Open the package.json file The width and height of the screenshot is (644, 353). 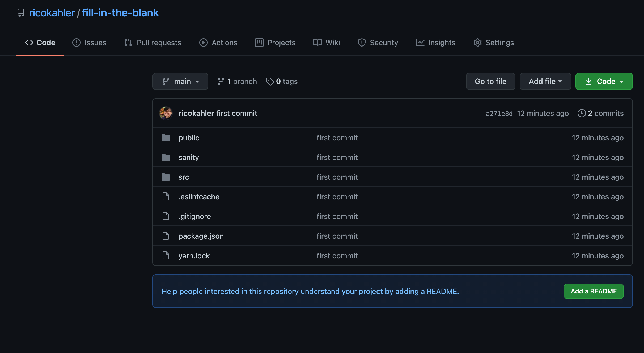click(201, 236)
